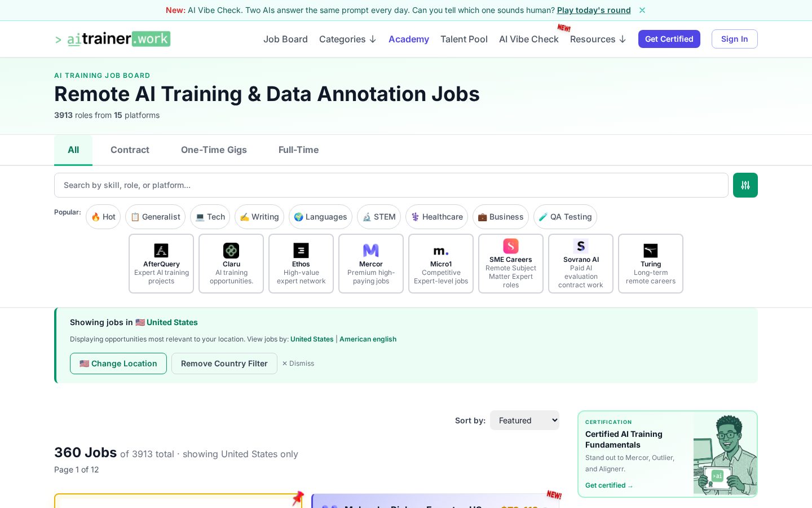This screenshot has height=508, width=812.
Task: Filter by Languages popular tag
Action: coord(320,217)
